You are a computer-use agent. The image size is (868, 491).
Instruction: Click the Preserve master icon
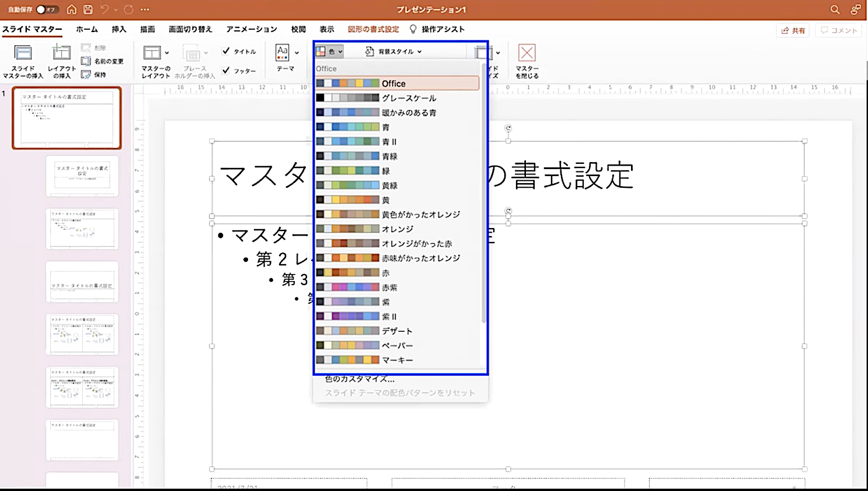[x=86, y=74]
